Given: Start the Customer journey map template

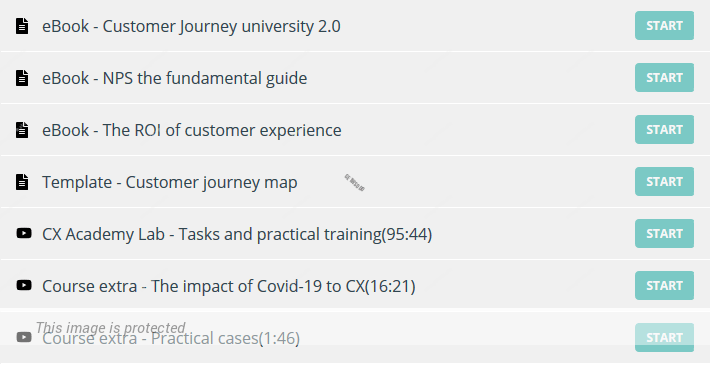Looking at the screenshot, I should pyautogui.click(x=664, y=182).
